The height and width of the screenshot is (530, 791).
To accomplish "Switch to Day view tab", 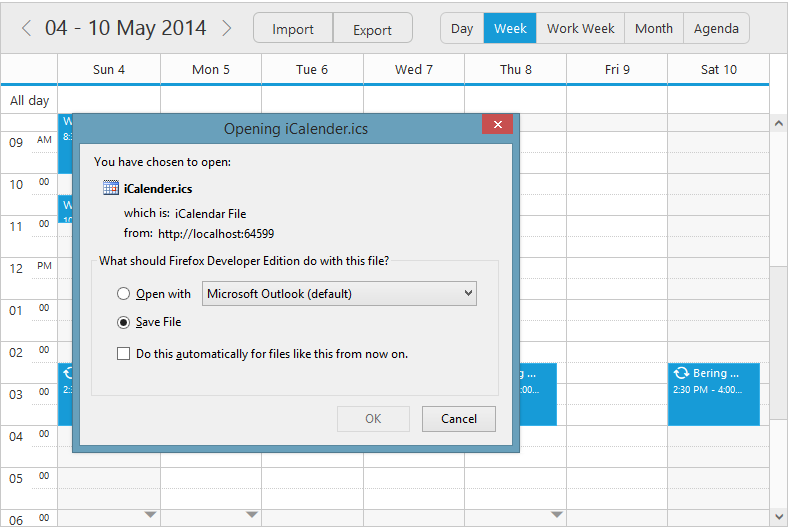I will click(x=462, y=28).
